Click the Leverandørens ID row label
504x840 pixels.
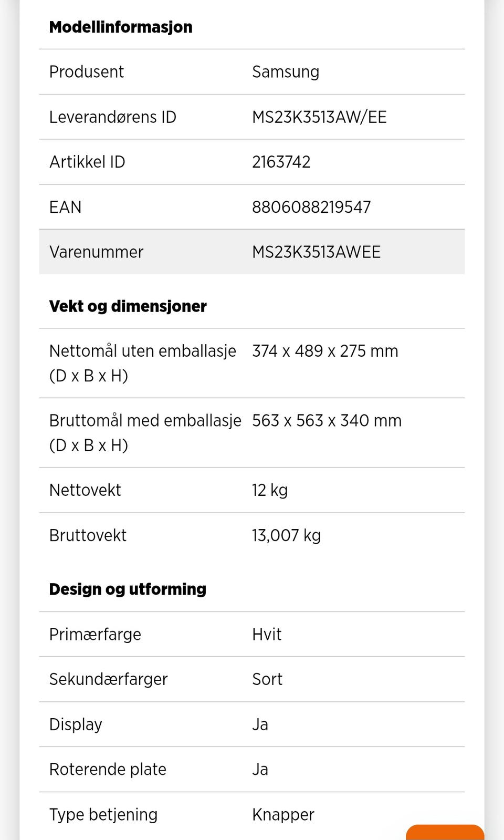click(x=113, y=117)
